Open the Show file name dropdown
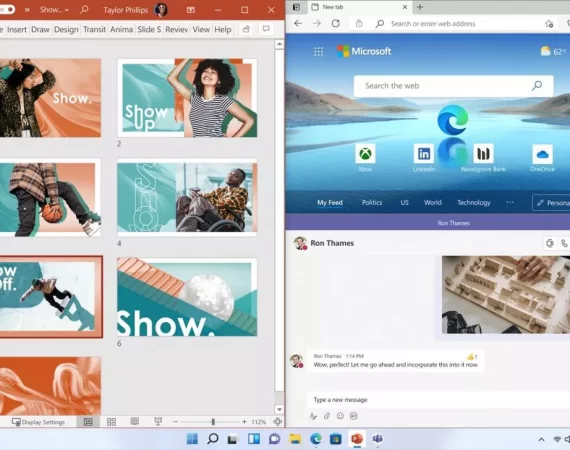Image resolution: width=570 pixels, height=450 pixels. (54, 10)
